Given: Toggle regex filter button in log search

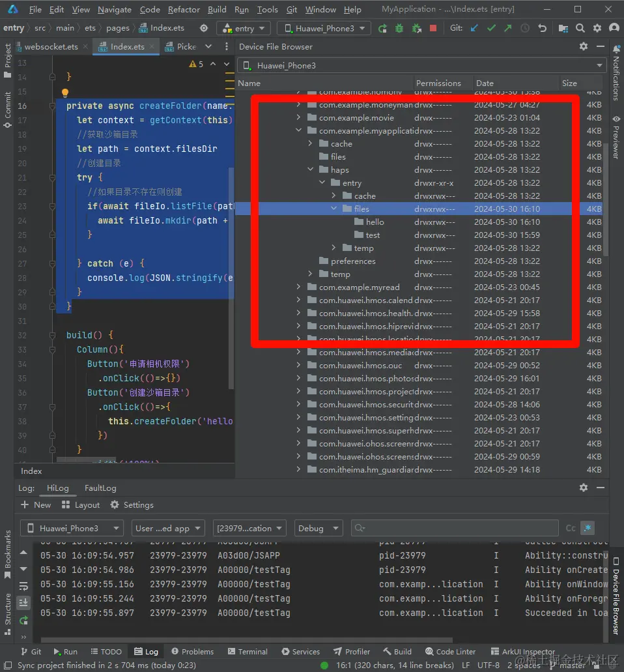Looking at the screenshot, I should tap(588, 528).
